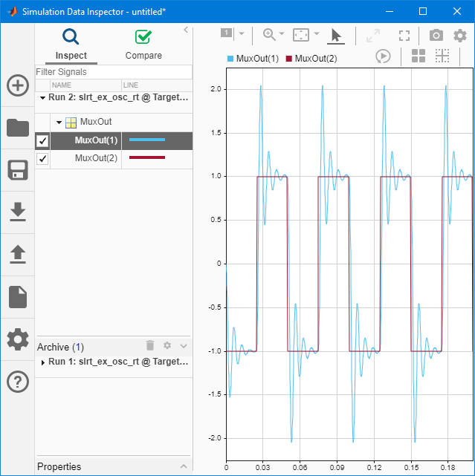Viewport: 475px width, 476px height.
Task: Maximize the Simulation Data Inspector window
Action: point(423,12)
